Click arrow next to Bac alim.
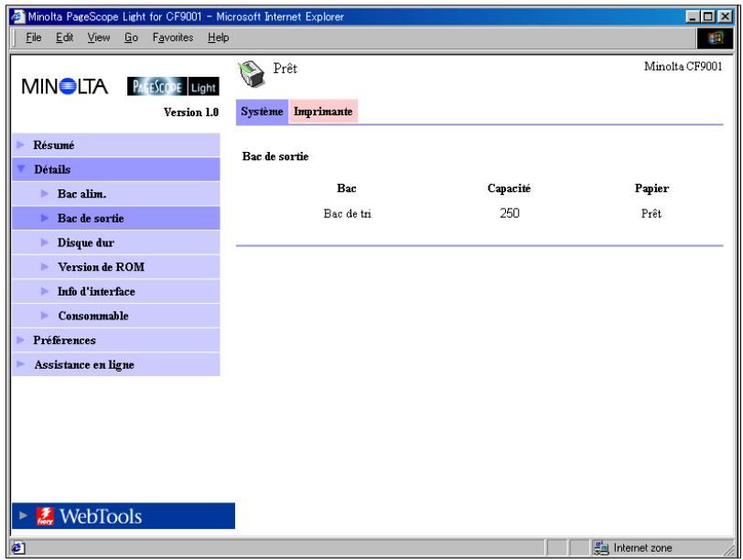This screenshot has height=560, width=743. 45,193
